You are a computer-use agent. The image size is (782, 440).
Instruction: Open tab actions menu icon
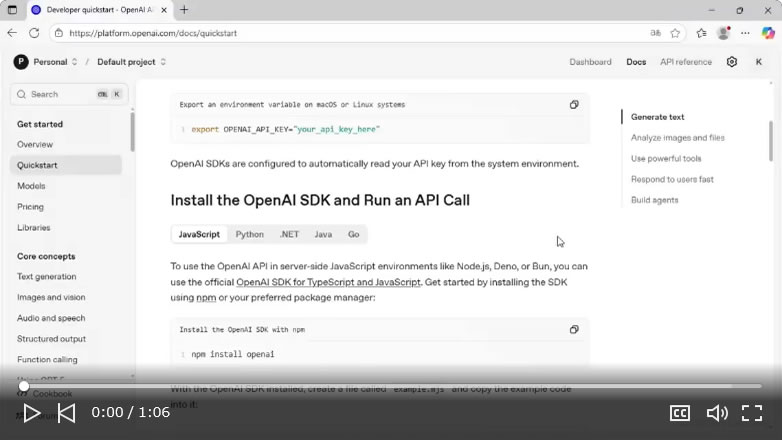[x=12, y=9]
